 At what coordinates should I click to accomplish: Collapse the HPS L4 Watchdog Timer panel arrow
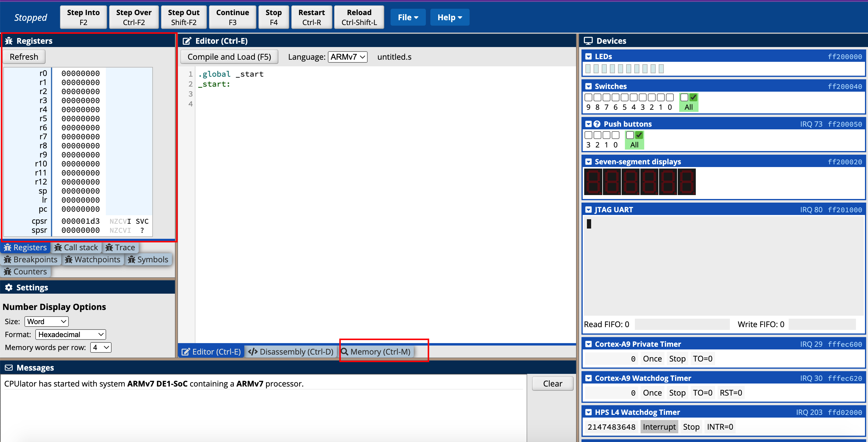pyautogui.click(x=588, y=412)
